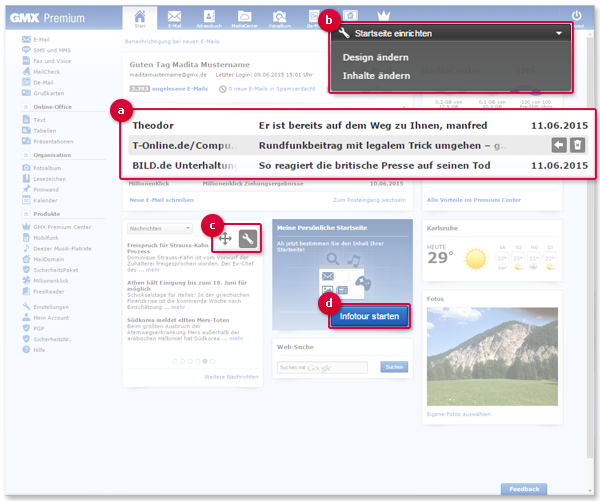Open BILD.de Unterhaltung email row
The width and height of the screenshot is (600, 501).
coord(360,165)
